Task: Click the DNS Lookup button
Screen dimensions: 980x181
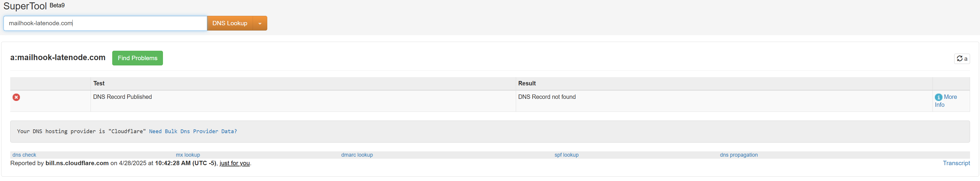Action: pyautogui.click(x=230, y=23)
